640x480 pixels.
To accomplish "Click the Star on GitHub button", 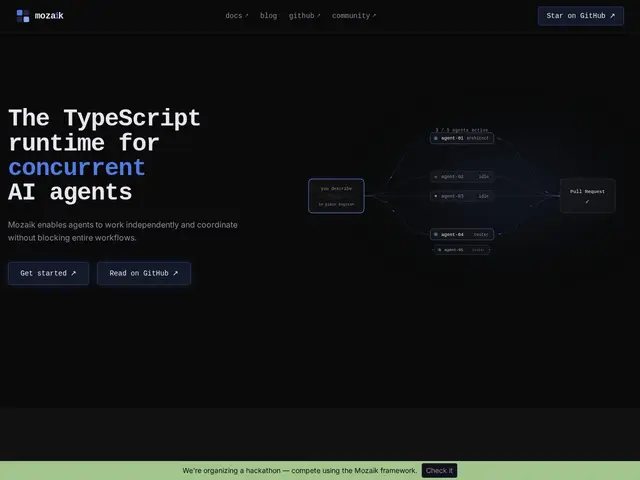I will click(580, 16).
